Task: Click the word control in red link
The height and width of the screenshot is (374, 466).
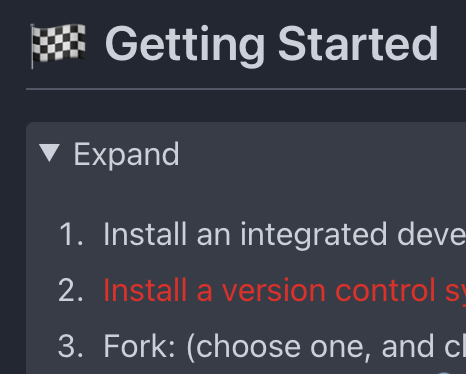Action: [x=385, y=290]
